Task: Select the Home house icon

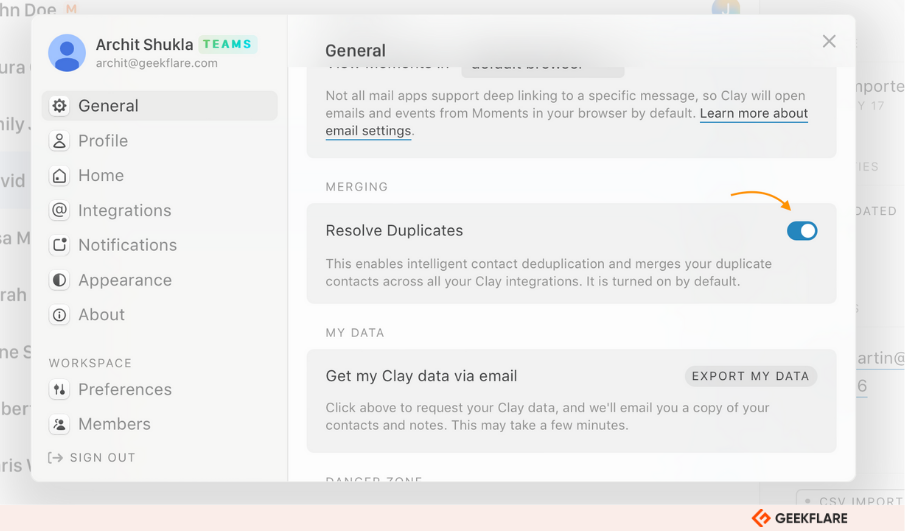Action: click(x=60, y=176)
